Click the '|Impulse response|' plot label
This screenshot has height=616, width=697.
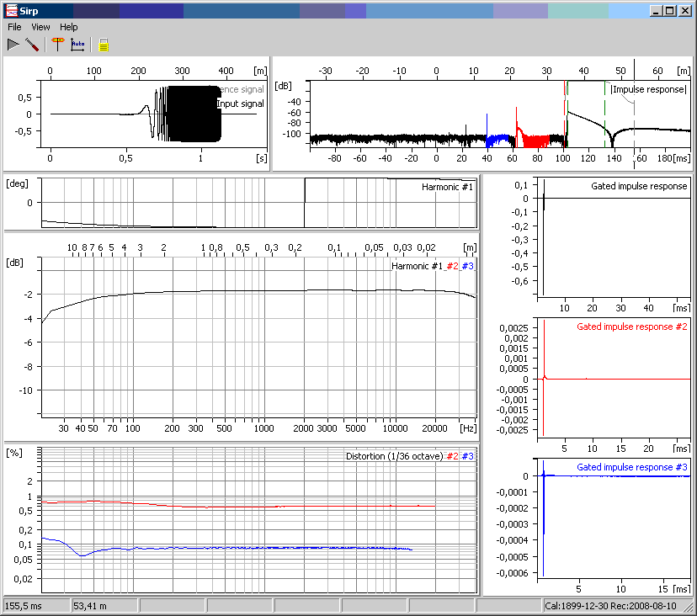coord(648,89)
